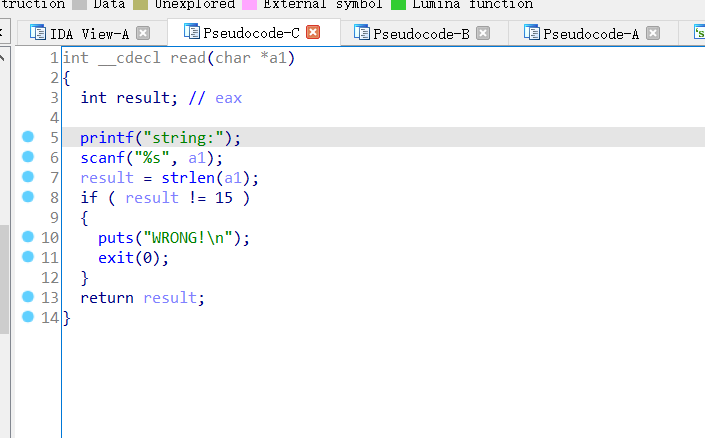Switch to the IDA View-A tab

(90, 34)
